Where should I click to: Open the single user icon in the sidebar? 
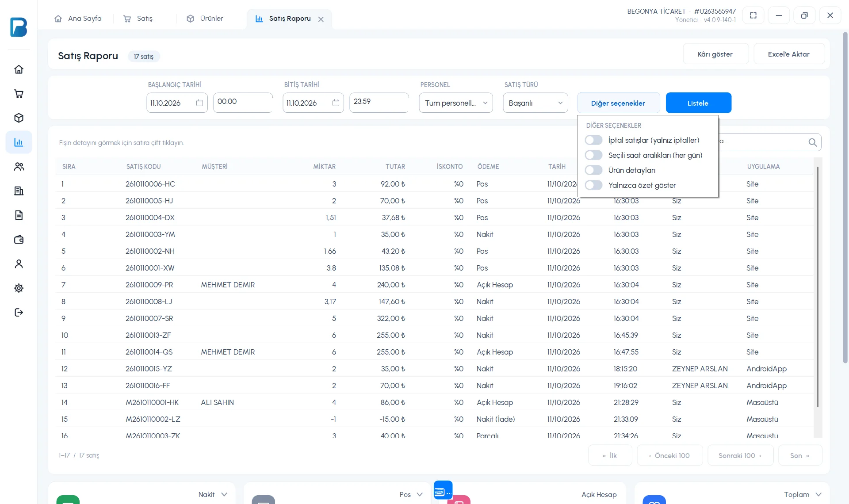click(19, 264)
